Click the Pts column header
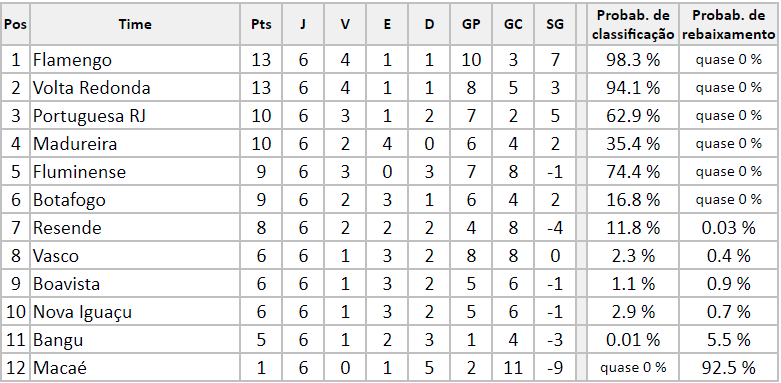 coord(261,24)
